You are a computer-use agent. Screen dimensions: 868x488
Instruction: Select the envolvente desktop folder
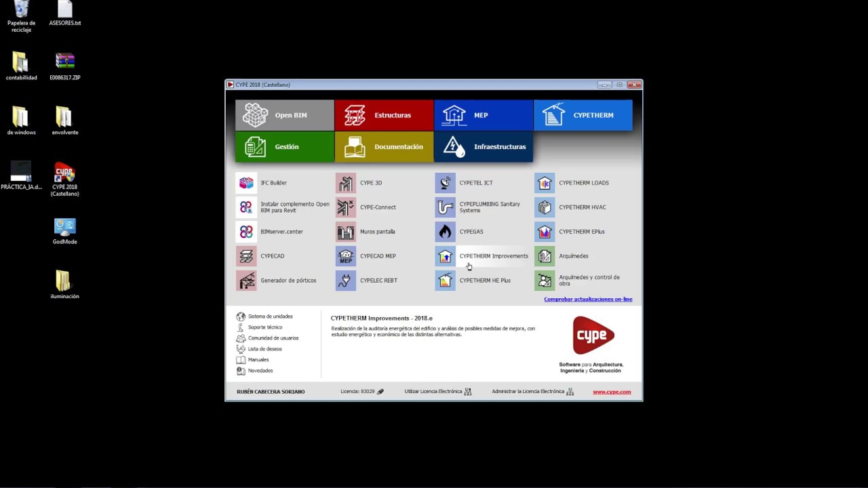64,121
